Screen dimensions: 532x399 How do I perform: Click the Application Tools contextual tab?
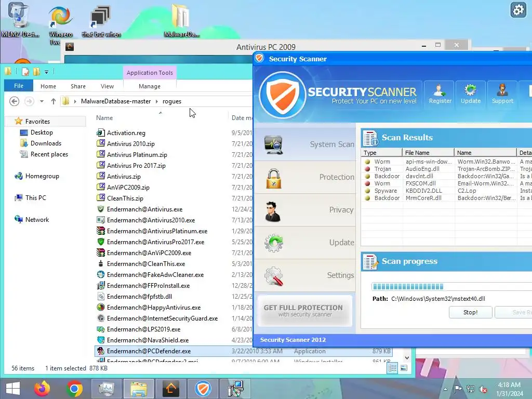pos(150,73)
